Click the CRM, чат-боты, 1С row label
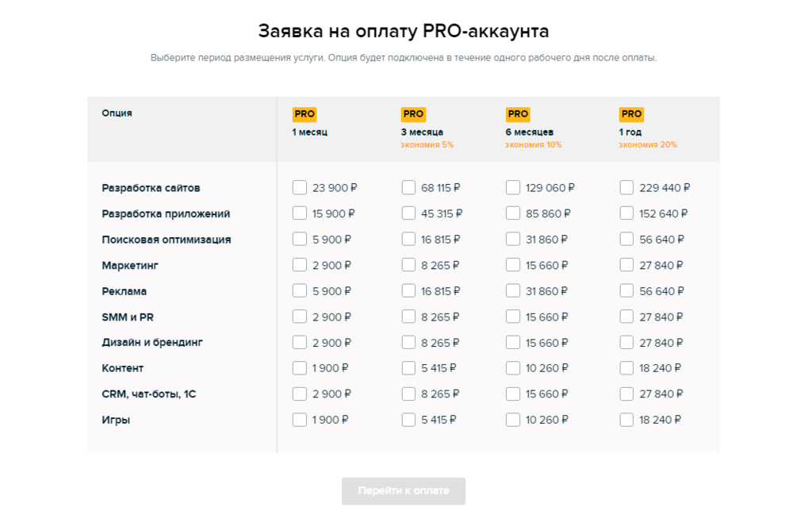The image size is (812, 530). (x=149, y=394)
